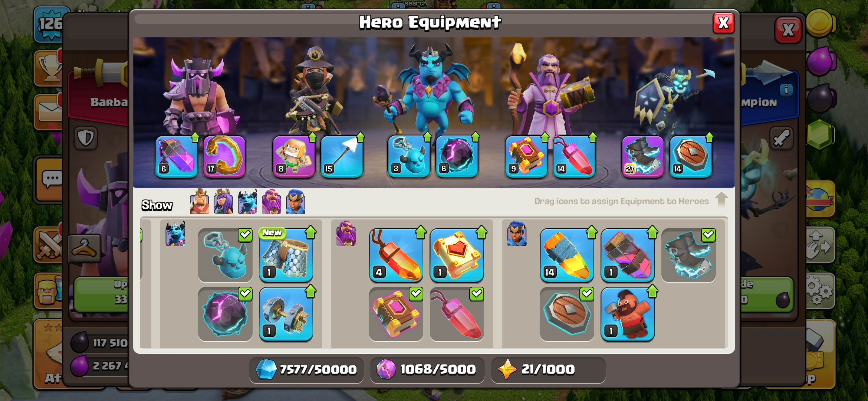This screenshot has width=868, height=401.
Task: Show Grand Warden equipment only
Action: [272, 202]
